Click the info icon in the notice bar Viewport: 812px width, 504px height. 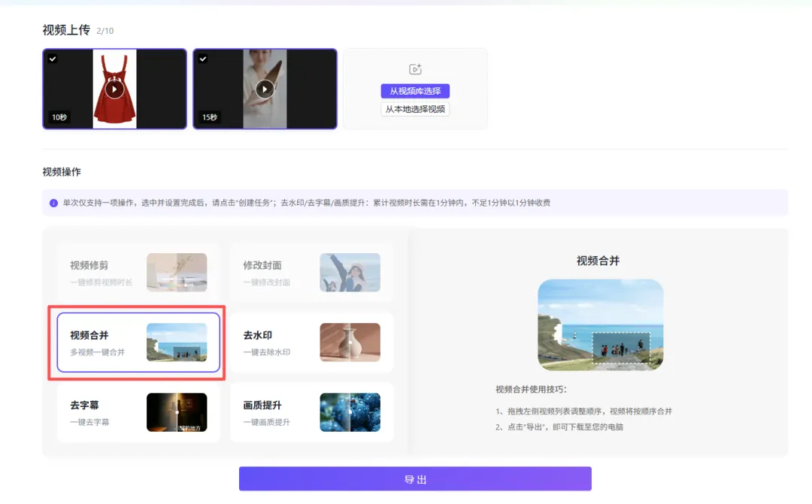(x=53, y=203)
